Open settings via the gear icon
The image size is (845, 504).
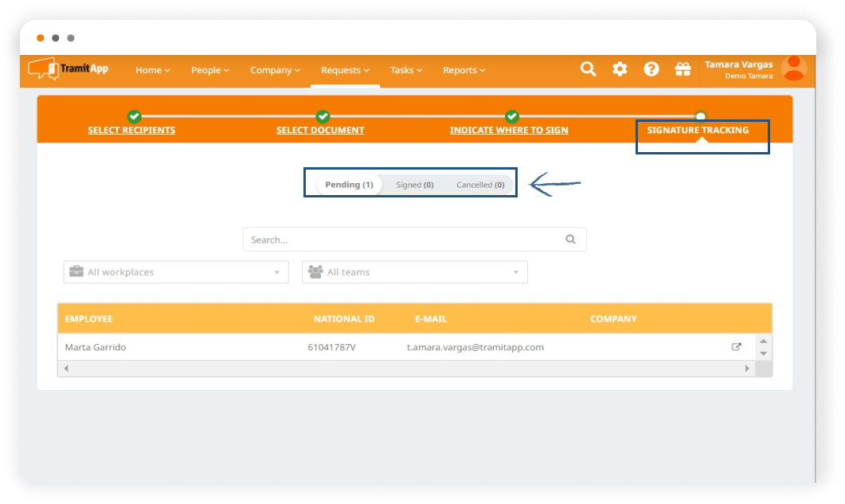click(x=620, y=69)
